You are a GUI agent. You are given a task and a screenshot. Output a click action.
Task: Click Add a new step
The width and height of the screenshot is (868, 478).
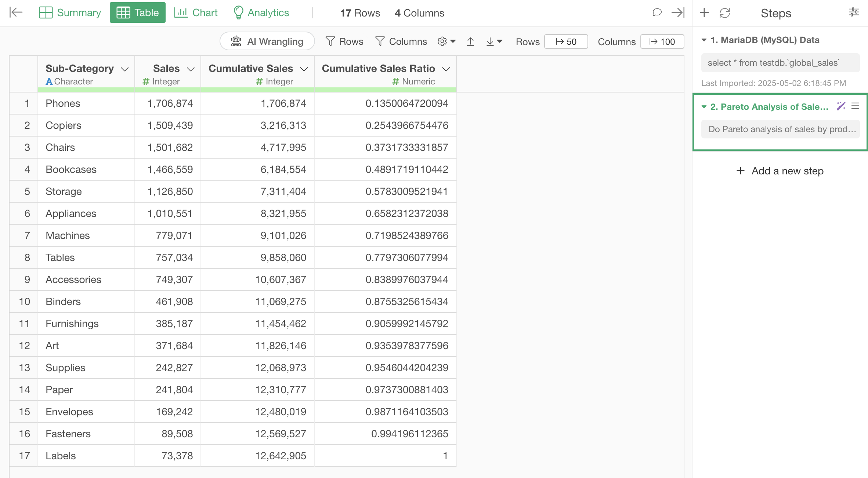pos(780,171)
